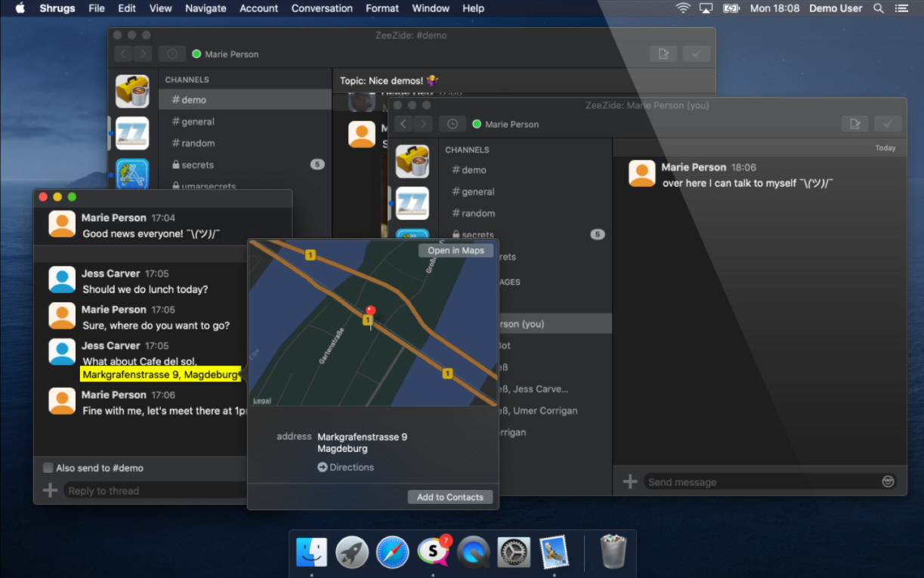Open the Format menu
924x578 pixels.
click(x=382, y=8)
